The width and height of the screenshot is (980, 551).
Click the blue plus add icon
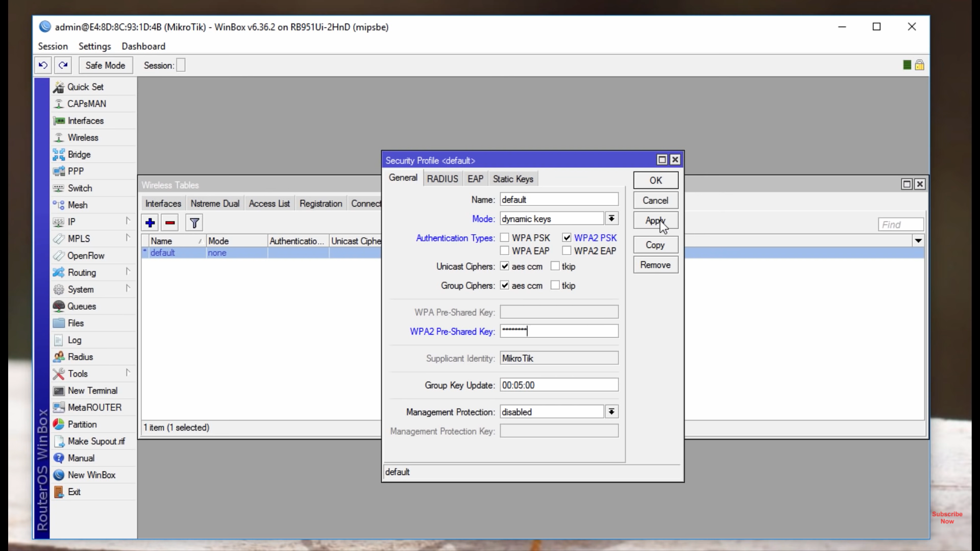point(150,223)
